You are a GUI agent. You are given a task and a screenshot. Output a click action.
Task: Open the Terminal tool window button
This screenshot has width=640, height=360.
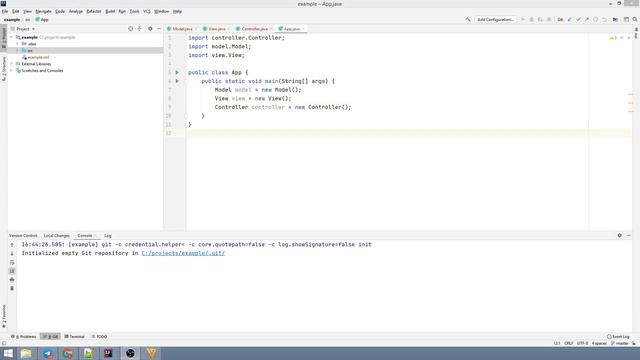point(75,337)
